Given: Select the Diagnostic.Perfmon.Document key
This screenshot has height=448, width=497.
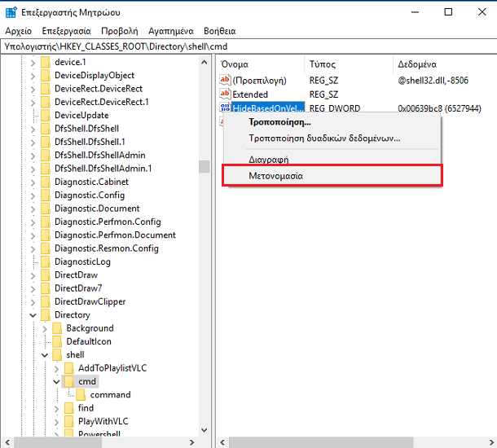Looking at the screenshot, I should (115, 235).
